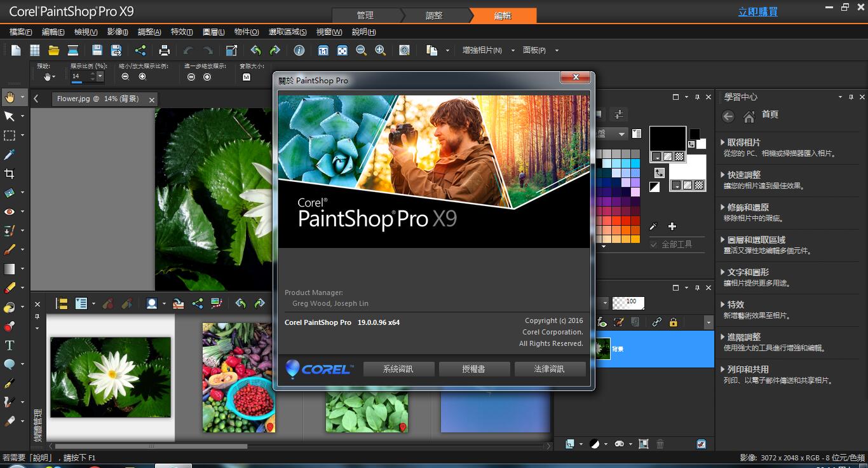Open the 影像 menu
Screen dimensions: 868x468
pos(118,32)
